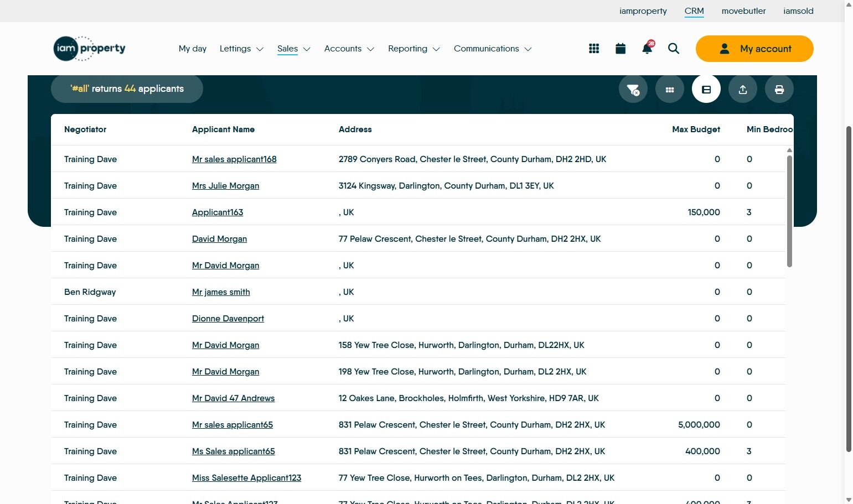Switch to movebutler product tab

(744, 11)
